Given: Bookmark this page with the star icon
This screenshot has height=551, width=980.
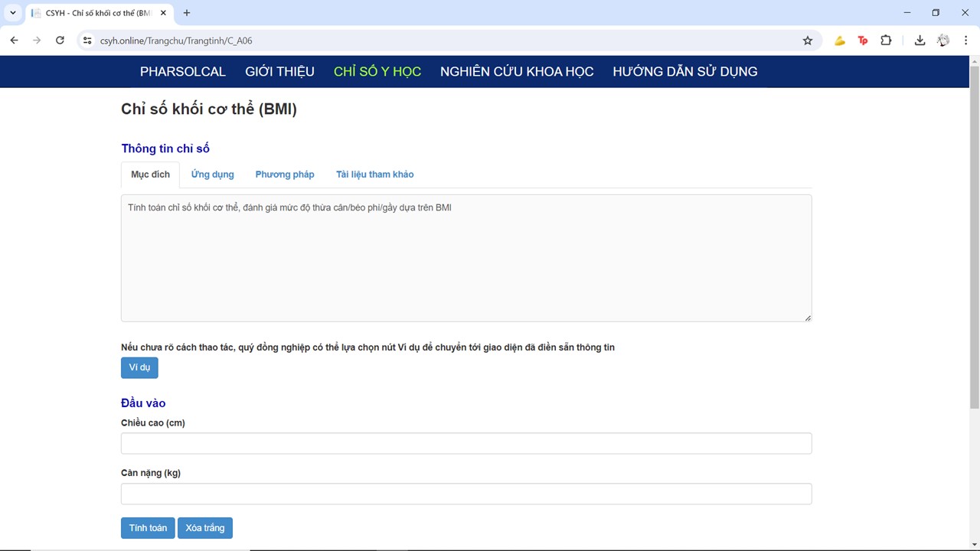Looking at the screenshot, I should tap(807, 41).
